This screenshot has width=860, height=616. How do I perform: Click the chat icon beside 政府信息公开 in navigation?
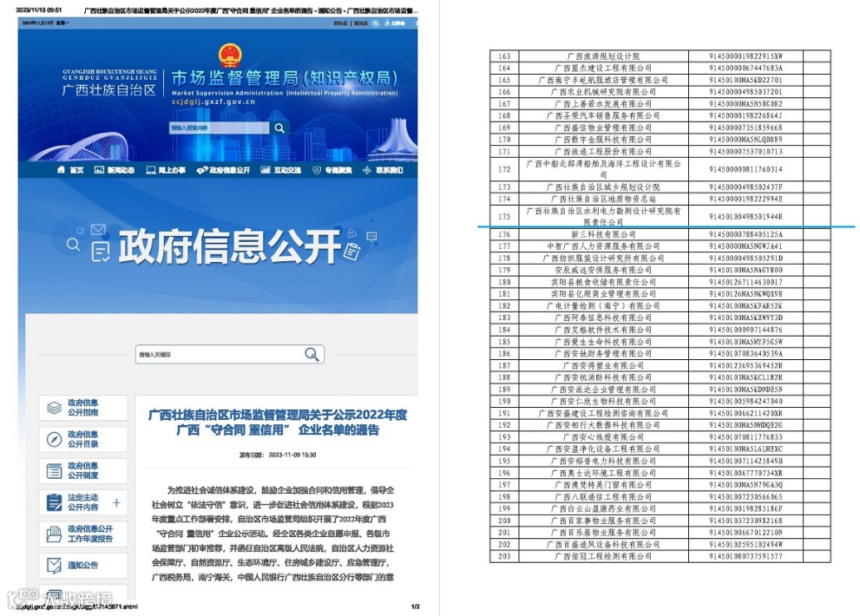[202, 170]
